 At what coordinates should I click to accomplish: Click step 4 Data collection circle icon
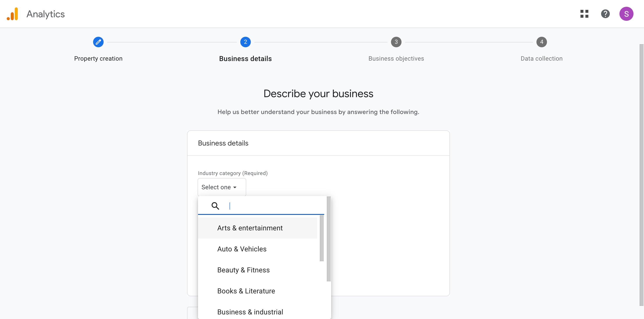point(542,42)
